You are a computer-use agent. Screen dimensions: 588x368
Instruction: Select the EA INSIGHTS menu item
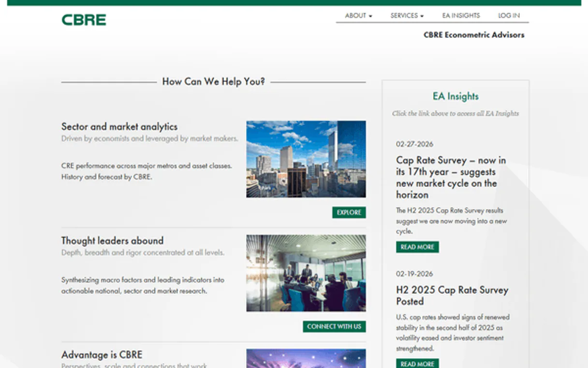point(461,15)
